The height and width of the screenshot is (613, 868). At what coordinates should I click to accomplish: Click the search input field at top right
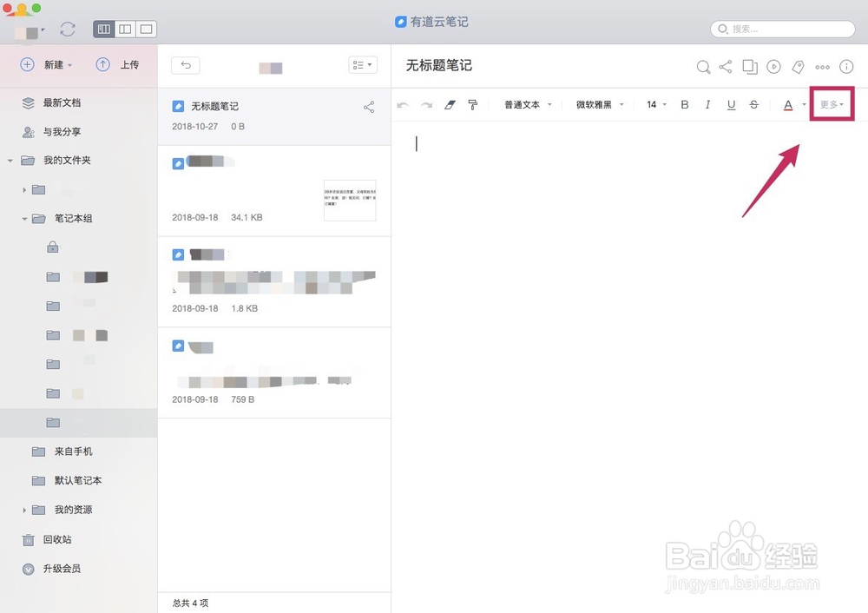[x=781, y=29]
